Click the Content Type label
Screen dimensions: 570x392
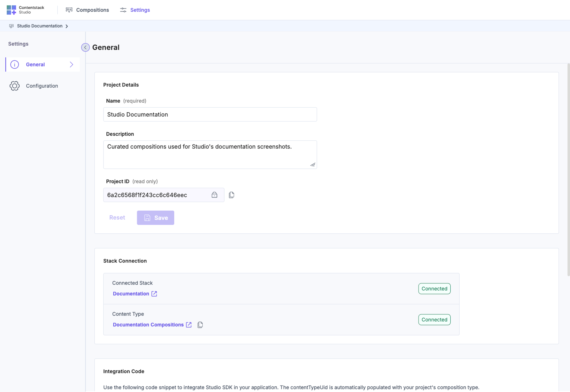tap(128, 314)
